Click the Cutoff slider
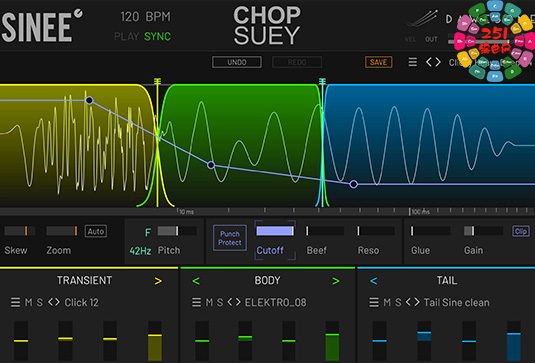The height and width of the screenshot is (363, 535). click(275, 231)
